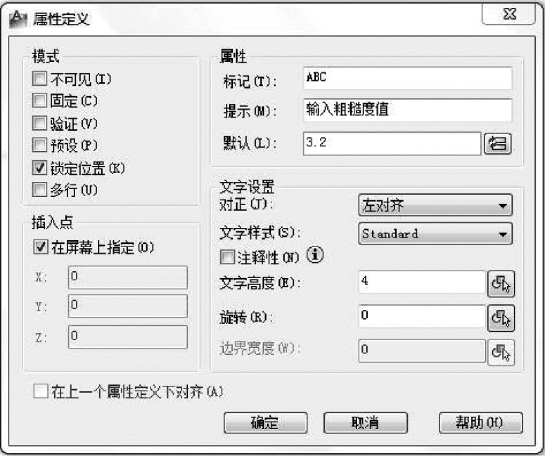Image resolution: width=545 pixels, height=456 pixels.
Task: Click the pick boundary width icon button
Action: [501, 353]
